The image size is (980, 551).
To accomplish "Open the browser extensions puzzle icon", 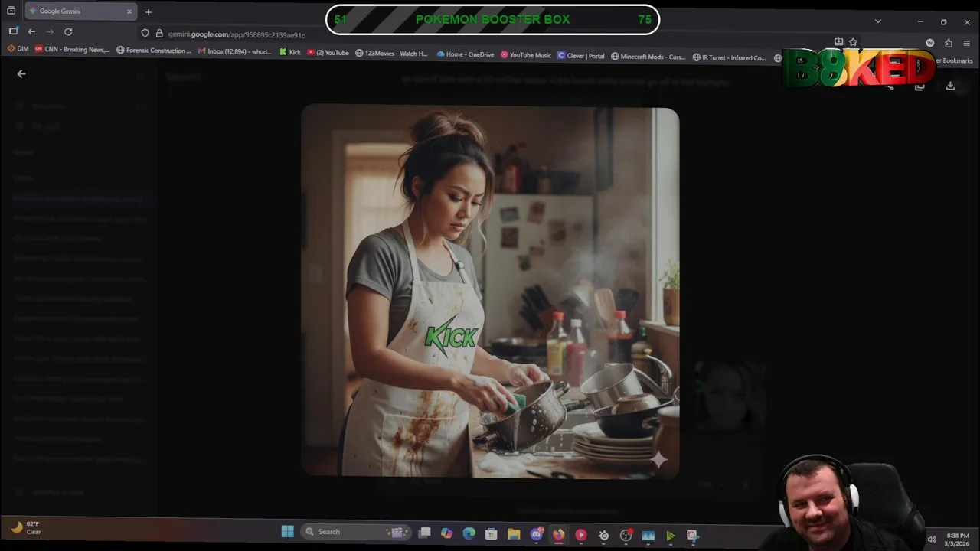I will pos(949,43).
